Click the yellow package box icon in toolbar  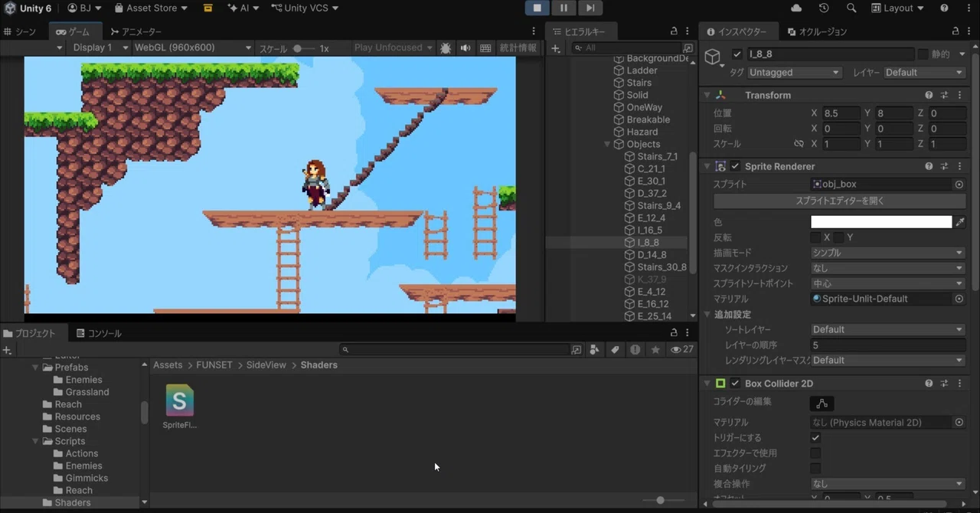click(208, 8)
